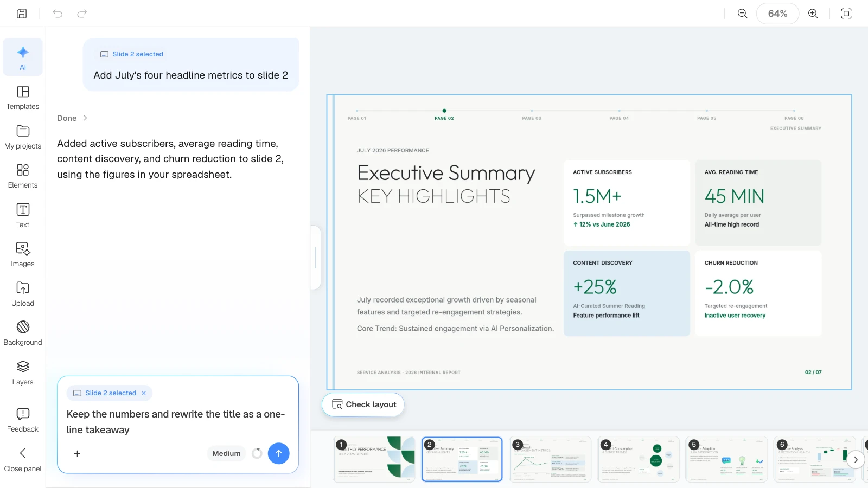Send the prompt with arrow button
This screenshot has height=488, width=868.
point(278,453)
